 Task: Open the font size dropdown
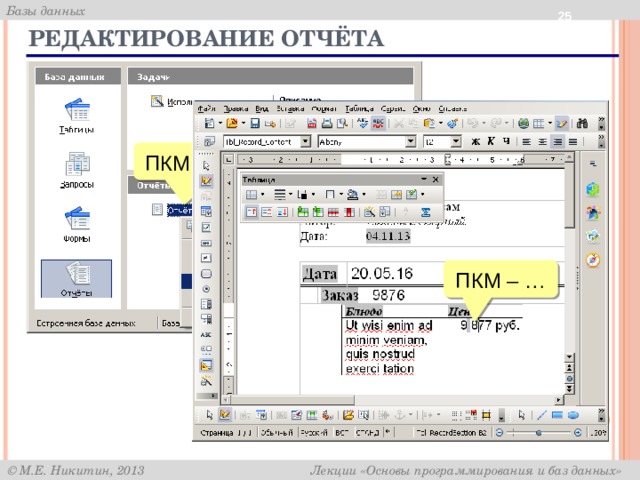[456, 142]
